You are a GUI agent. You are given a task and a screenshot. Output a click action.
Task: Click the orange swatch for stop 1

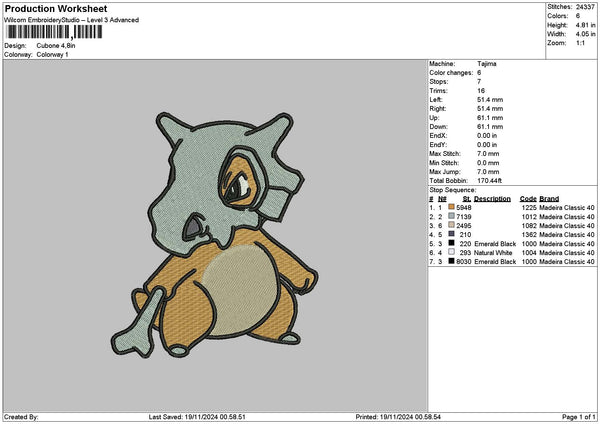tap(453, 207)
